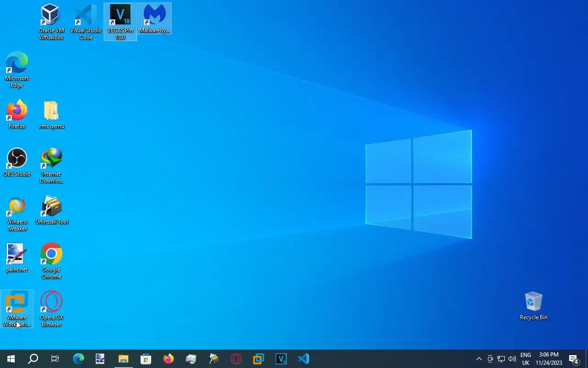This screenshot has height=368, width=588.
Task: Select the Google Chrome desktop shortcut
Action: [x=51, y=261]
